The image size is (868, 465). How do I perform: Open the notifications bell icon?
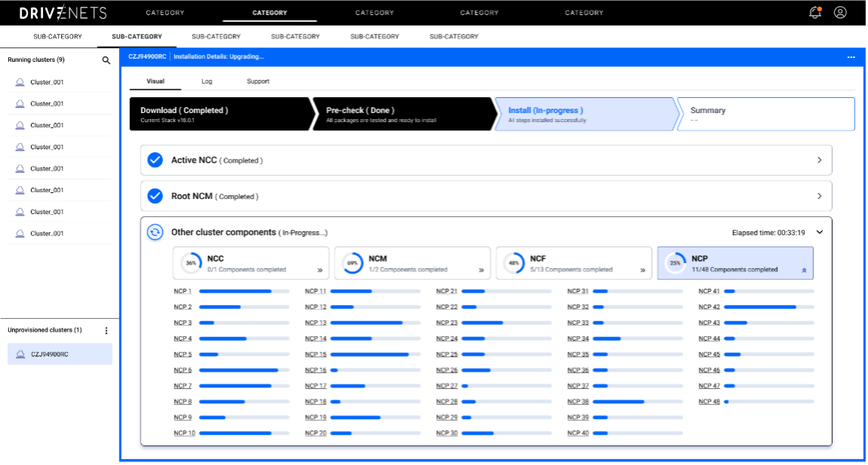point(814,13)
